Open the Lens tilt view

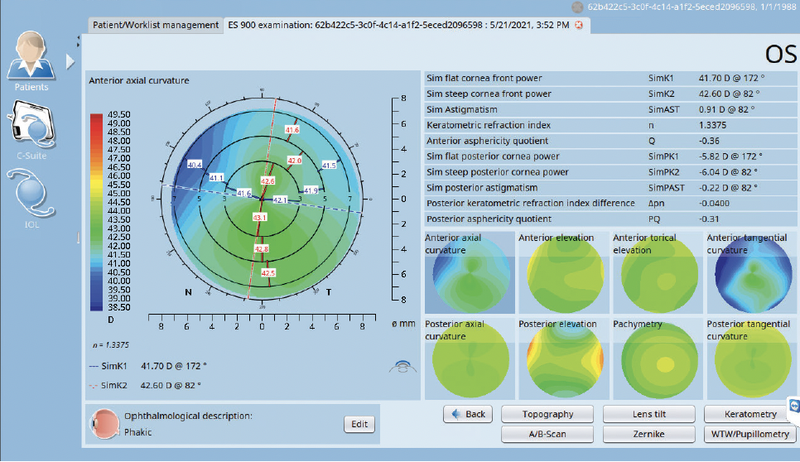649,414
